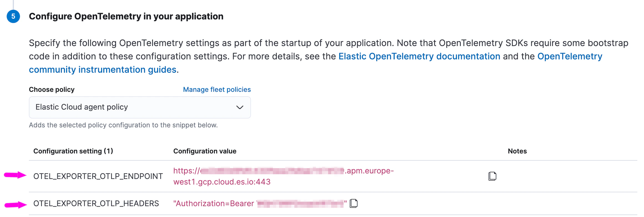Viewport: 644px width, 217px height.
Task: Click the step 5 numbered circle badge
Action: (13, 16)
